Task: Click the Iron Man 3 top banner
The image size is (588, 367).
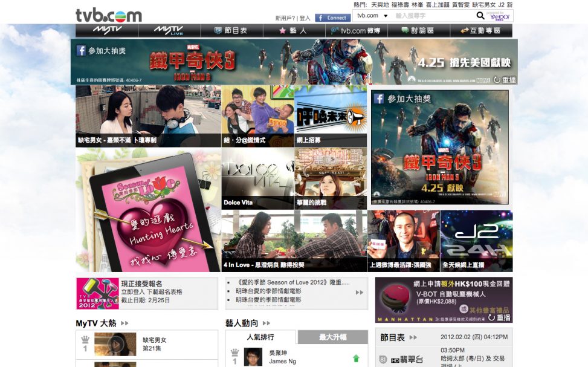Action: click(x=294, y=62)
